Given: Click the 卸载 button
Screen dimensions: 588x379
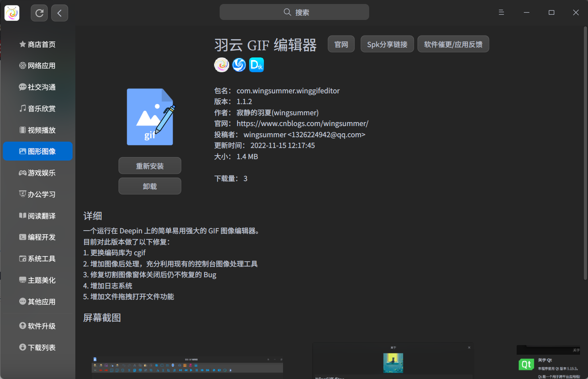Looking at the screenshot, I should [150, 186].
